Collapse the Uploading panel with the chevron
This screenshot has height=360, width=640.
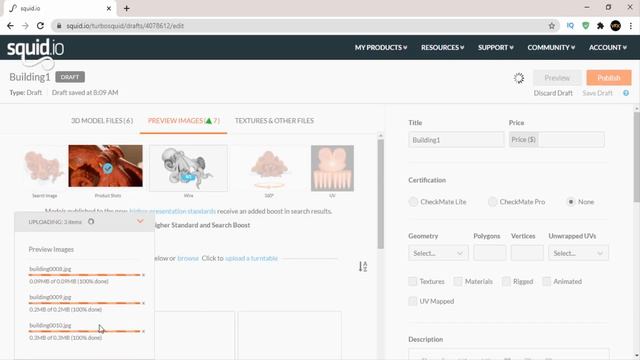[x=140, y=221]
